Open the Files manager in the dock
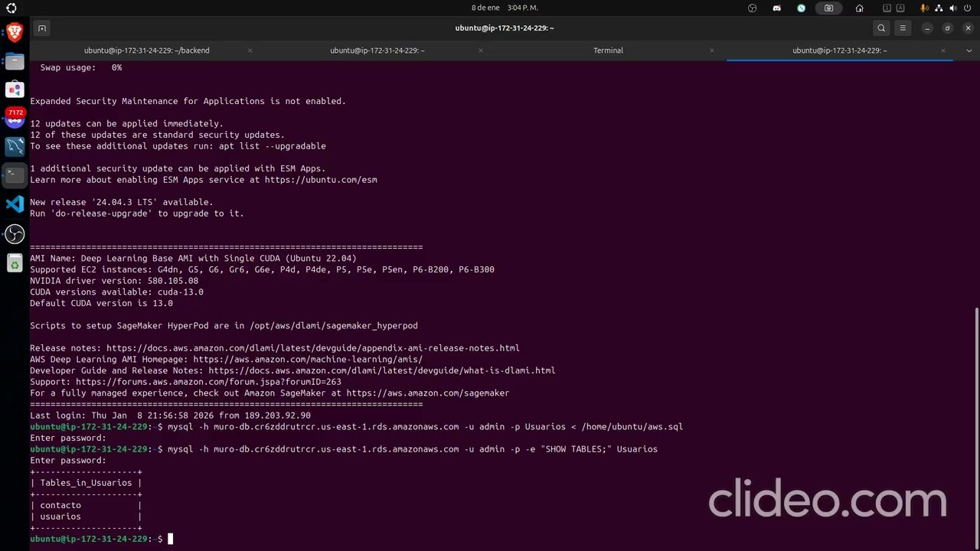The height and width of the screenshot is (551, 980). click(x=15, y=61)
